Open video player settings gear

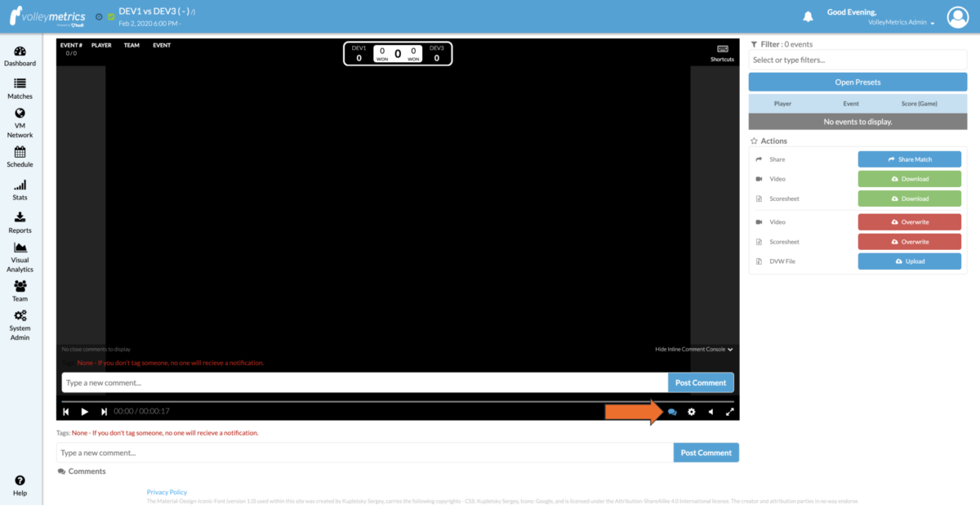(x=691, y=412)
